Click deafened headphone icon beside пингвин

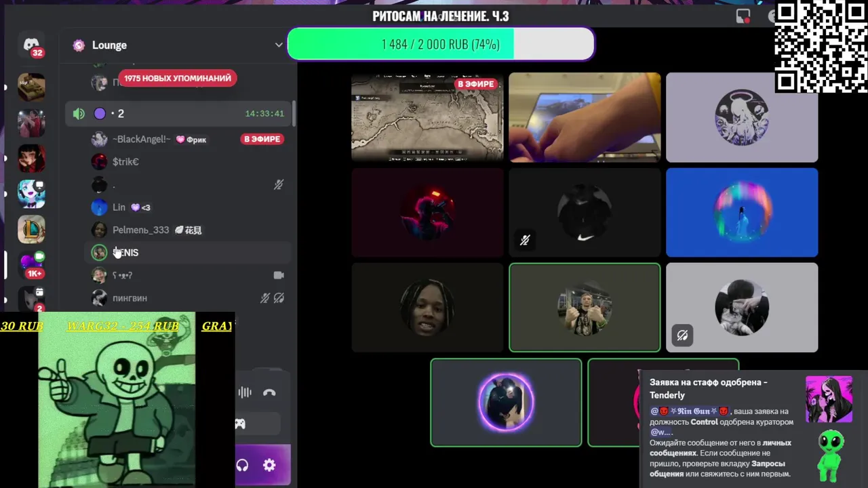click(279, 298)
